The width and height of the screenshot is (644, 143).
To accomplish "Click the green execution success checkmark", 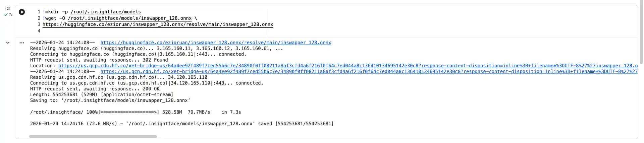I will pyautogui.click(x=6, y=15).
